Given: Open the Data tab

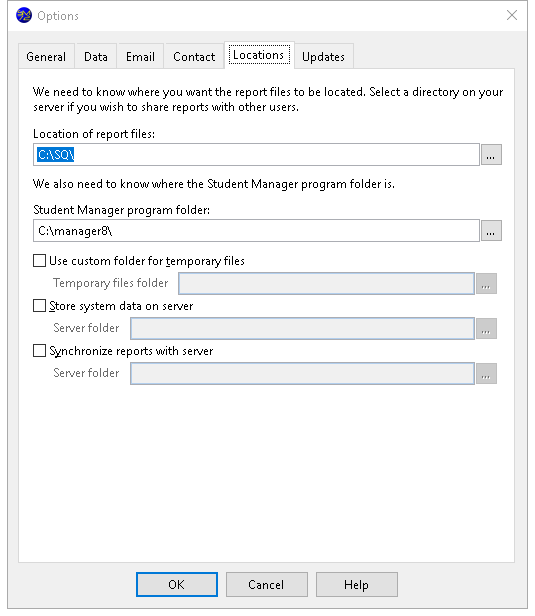Looking at the screenshot, I should (96, 57).
